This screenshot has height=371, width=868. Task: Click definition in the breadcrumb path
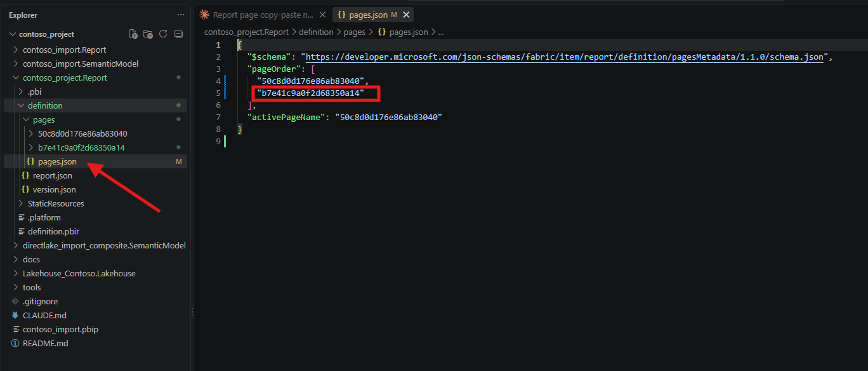click(x=316, y=32)
